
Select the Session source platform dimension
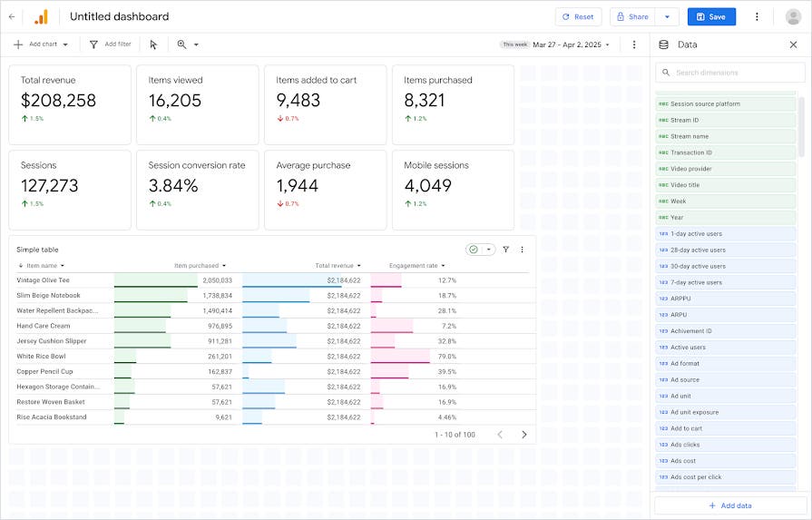pos(726,104)
